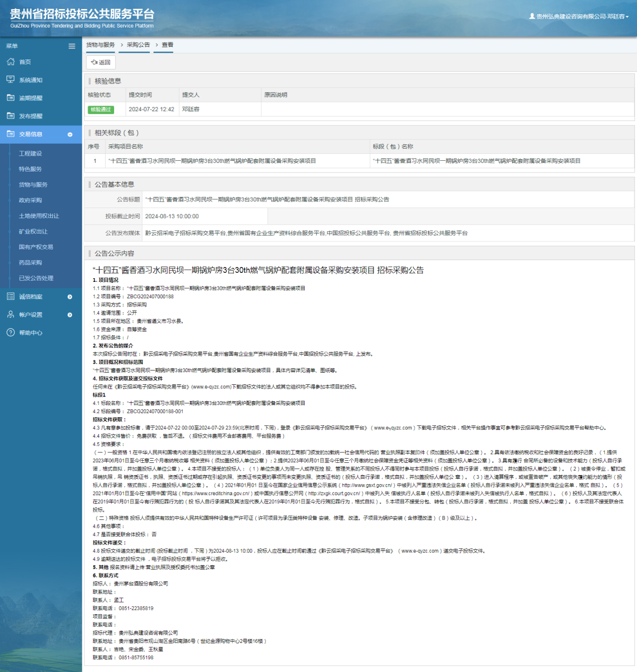
Task: Click the integrity archive list icon
Action: click(11, 297)
